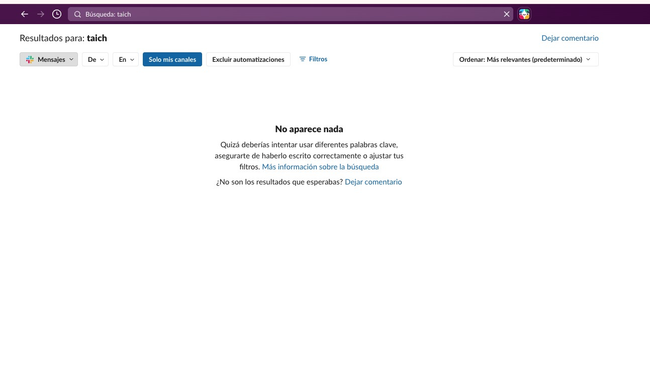Toggle "Solo mis canales" filter

(x=172, y=59)
